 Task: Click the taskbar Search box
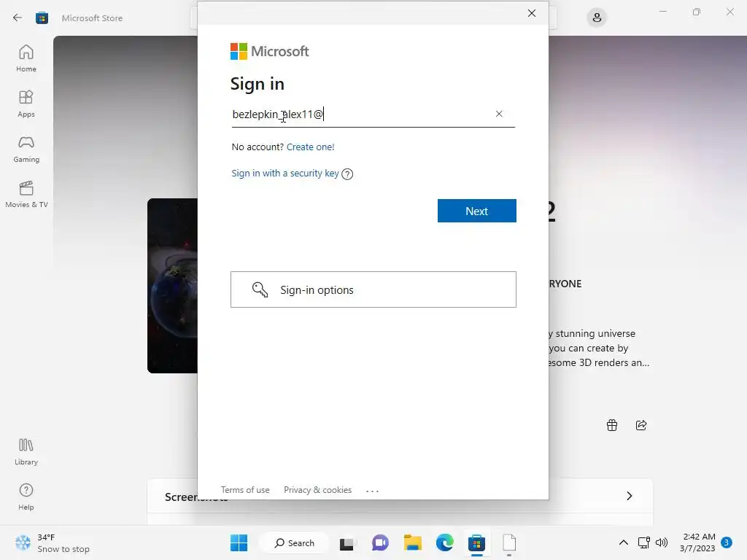295,542
